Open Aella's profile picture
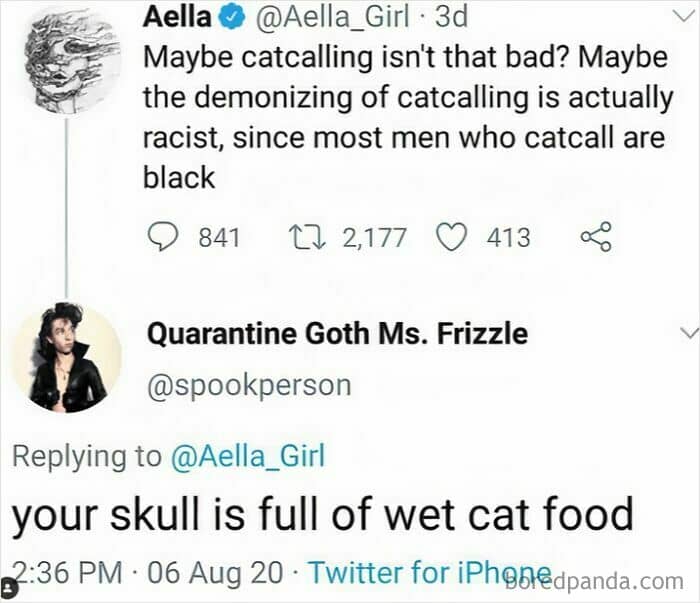Image resolution: width=700 pixels, height=603 pixels. 68,55
